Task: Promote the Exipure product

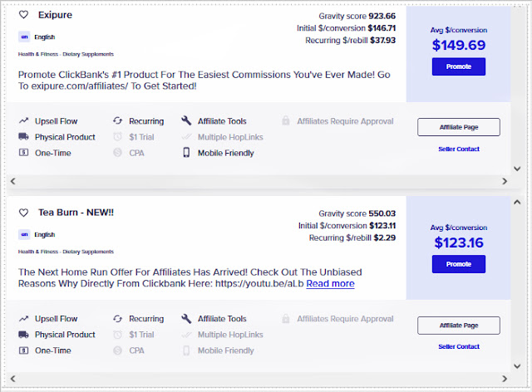Action: 459,66
